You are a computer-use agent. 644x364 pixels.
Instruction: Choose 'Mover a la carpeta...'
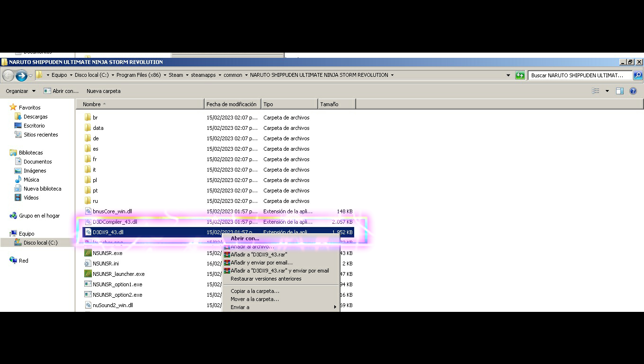point(281,299)
